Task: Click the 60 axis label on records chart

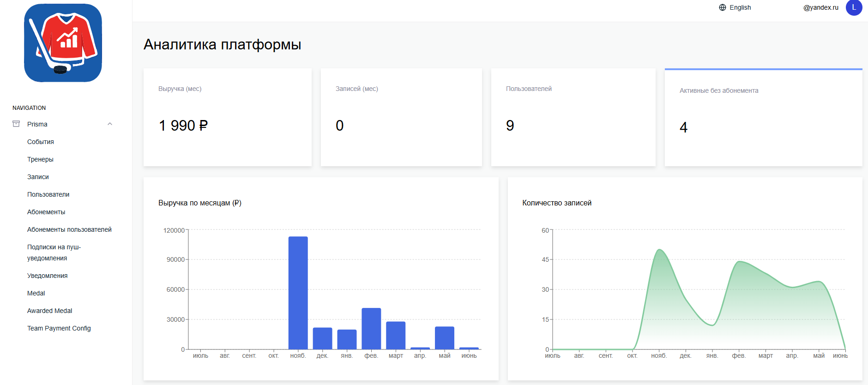Action: (x=545, y=230)
